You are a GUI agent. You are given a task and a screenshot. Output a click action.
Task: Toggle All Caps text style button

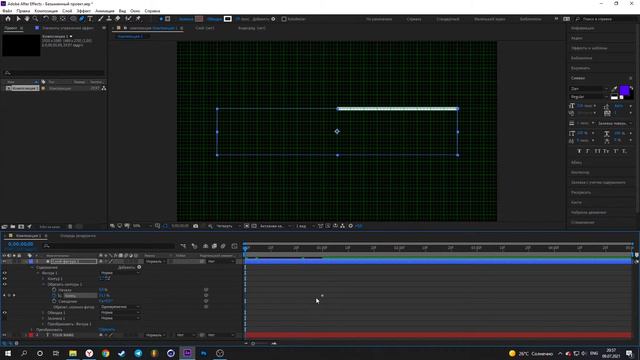click(597, 151)
